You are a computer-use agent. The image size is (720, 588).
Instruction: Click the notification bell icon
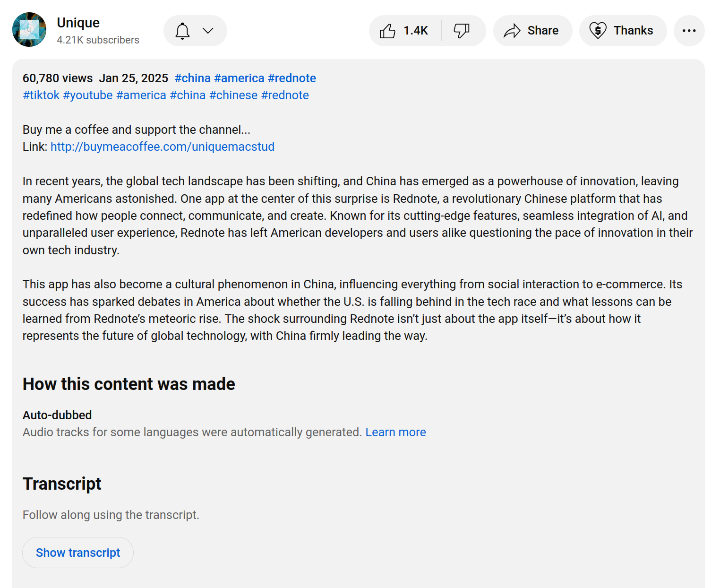click(x=182, y=31)
